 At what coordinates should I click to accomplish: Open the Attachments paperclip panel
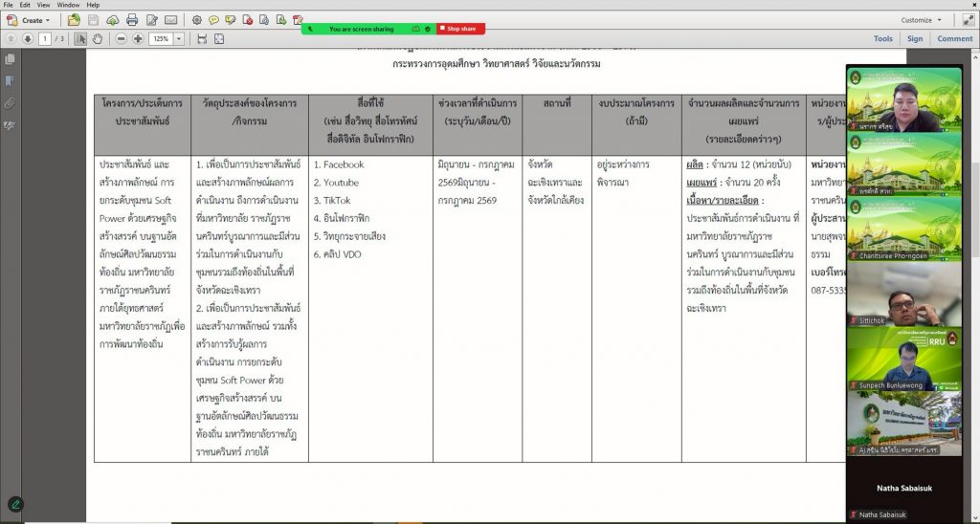(x=11, y=102)
